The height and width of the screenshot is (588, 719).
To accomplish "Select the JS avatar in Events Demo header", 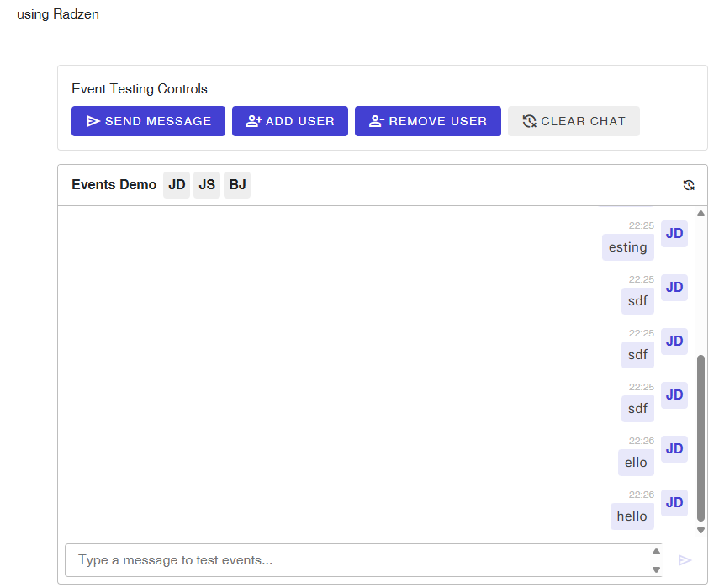I will (206, 184).
